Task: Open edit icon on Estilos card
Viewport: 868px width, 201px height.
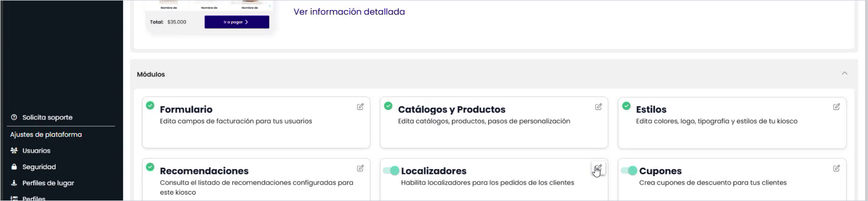Action: (x=836, y=107)
